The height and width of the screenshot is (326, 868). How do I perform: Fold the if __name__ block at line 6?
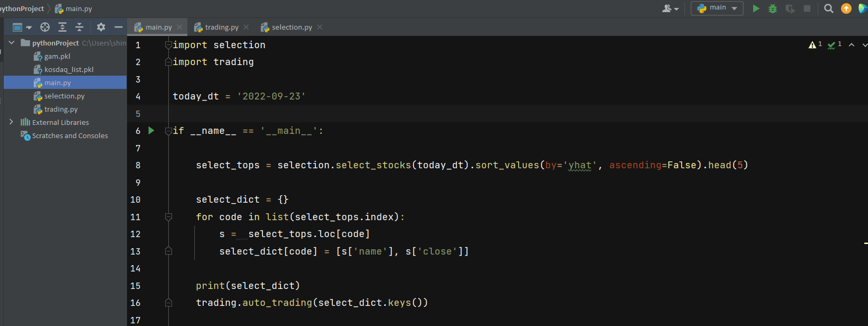tap(168, 131)
